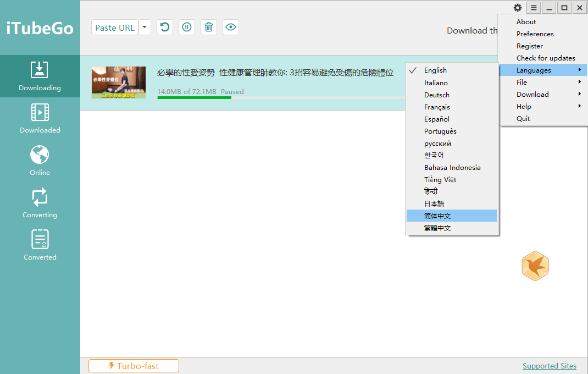Select About from the menu
The width and height of the screenshot is (588, 374).
tap(542, 22)
